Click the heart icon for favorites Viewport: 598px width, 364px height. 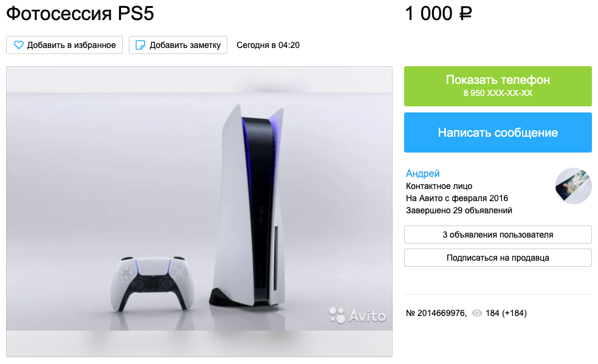pyautogui.click(x=18, y=45)
